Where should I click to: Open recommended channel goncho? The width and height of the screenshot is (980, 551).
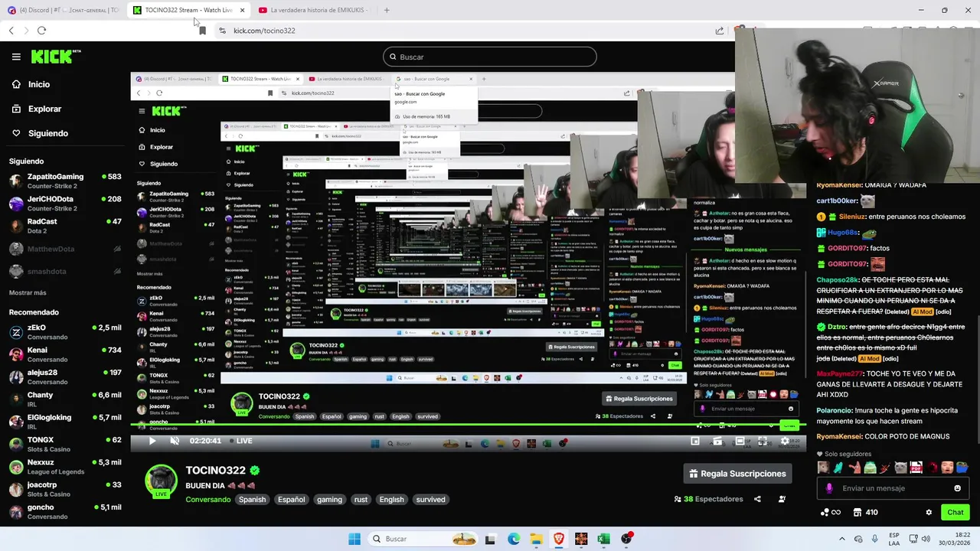(x=65, y=511)
